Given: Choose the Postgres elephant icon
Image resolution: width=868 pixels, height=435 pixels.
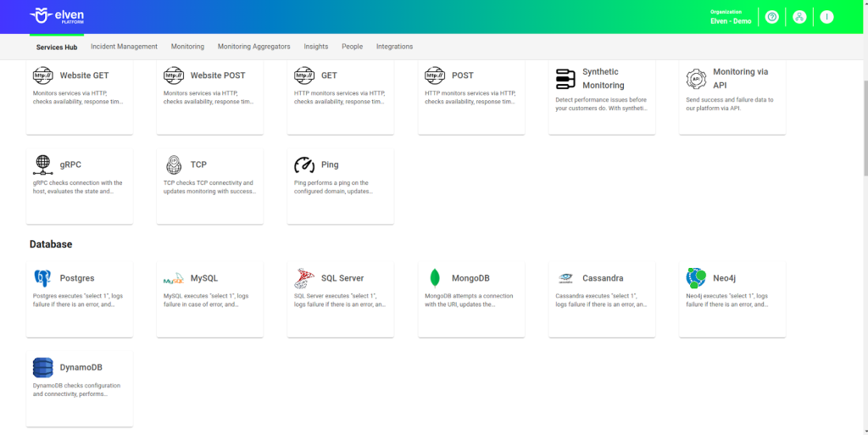Looking at the screenshot, I should (42, 278).
